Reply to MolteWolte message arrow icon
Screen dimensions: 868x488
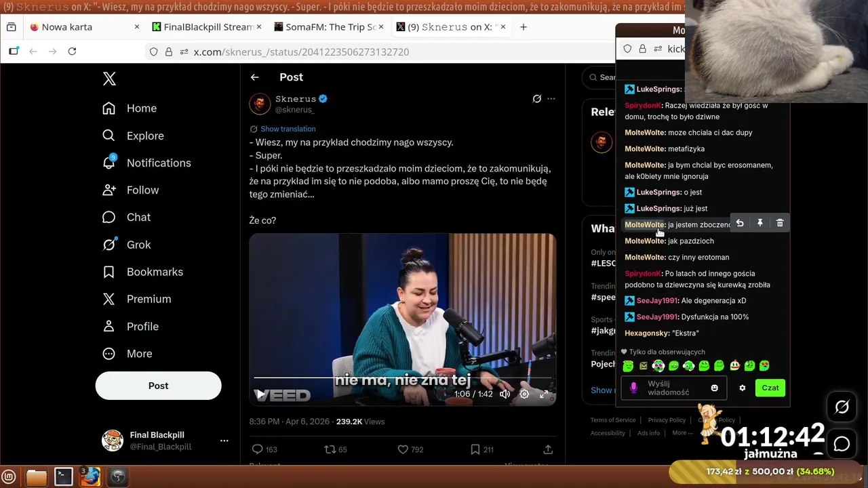pyautogui.click(x=740, y=223)
